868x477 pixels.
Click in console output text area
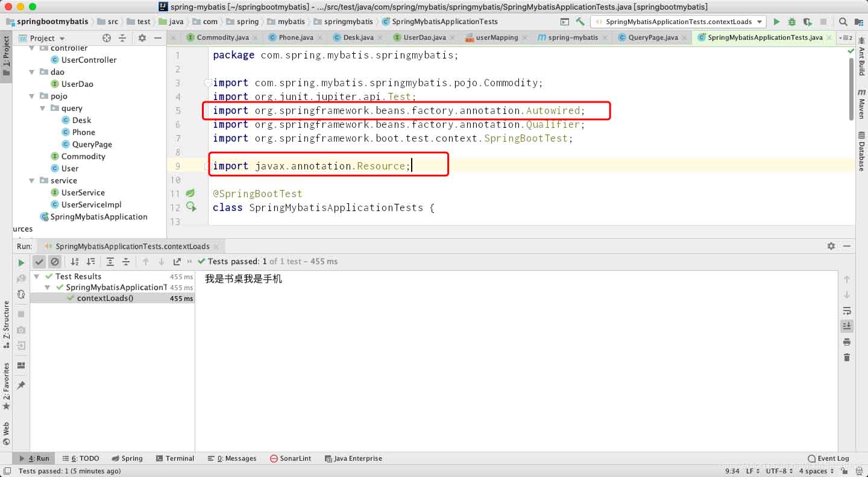tap(516, 362)
